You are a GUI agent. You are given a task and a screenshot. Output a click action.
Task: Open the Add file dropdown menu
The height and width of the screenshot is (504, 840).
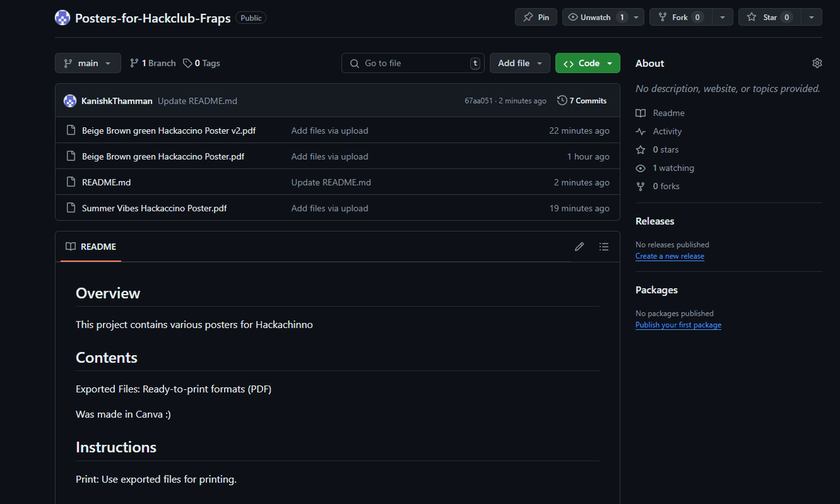[x=520, y=63]
